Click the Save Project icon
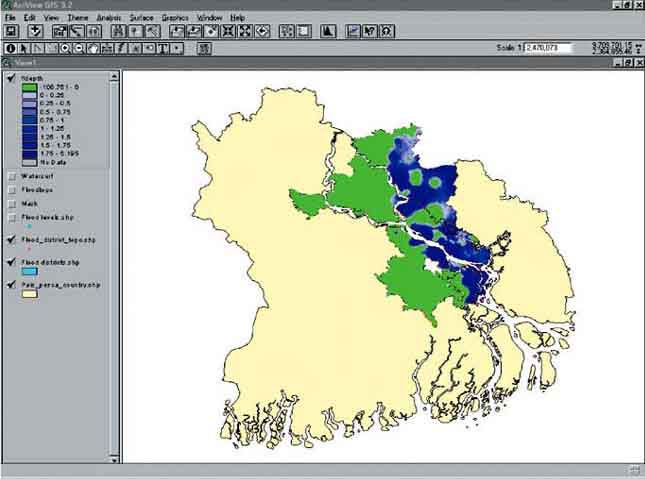The image size is (645, 479). coord(10,31)
